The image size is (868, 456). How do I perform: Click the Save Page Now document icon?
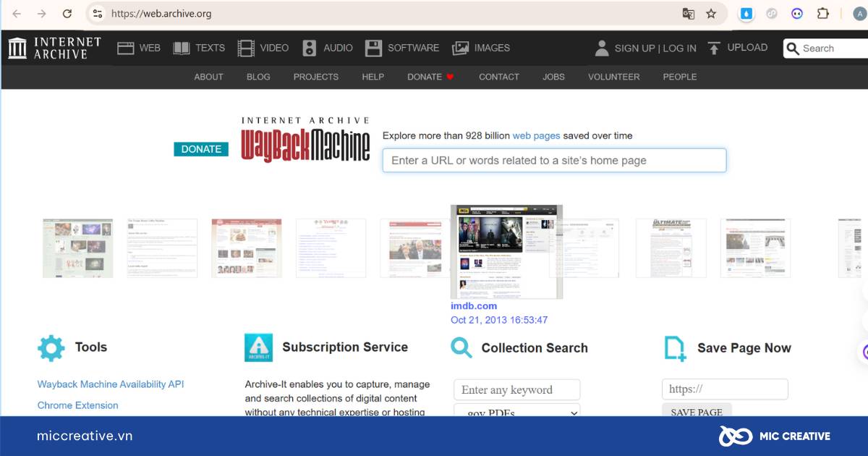[675, 348]
